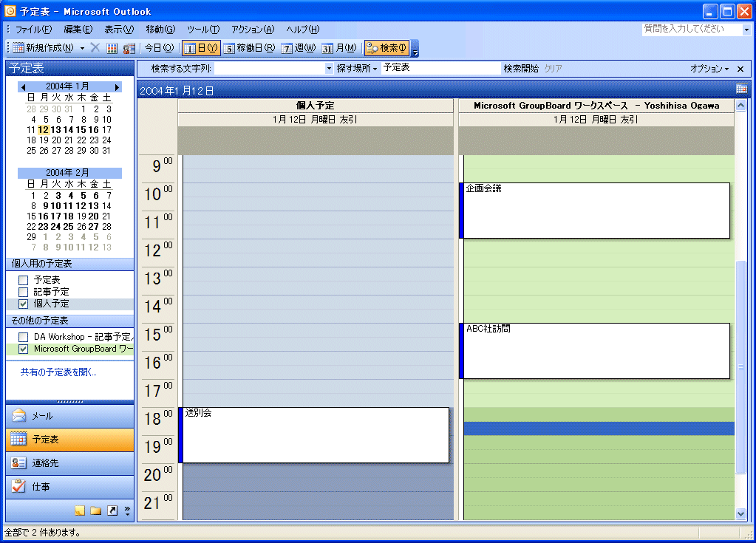Image resolution: width=756 pixels, height=543 pixels.
Task: Open the Notes icon in navigation pane
Action: (80, 510)
